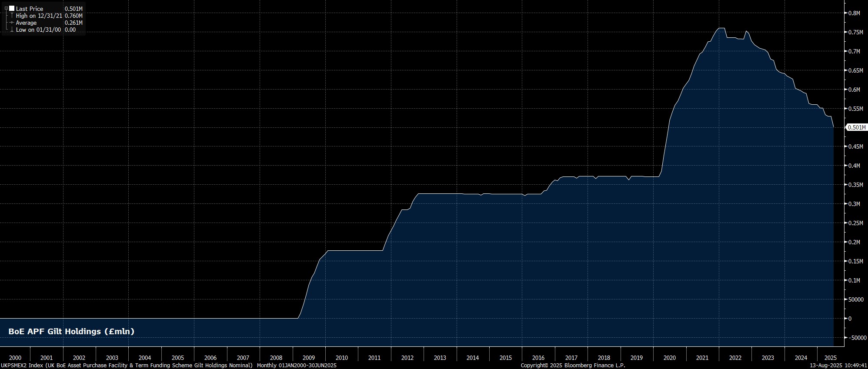Click the Average marker icon in legend

[x=12, y=23]
